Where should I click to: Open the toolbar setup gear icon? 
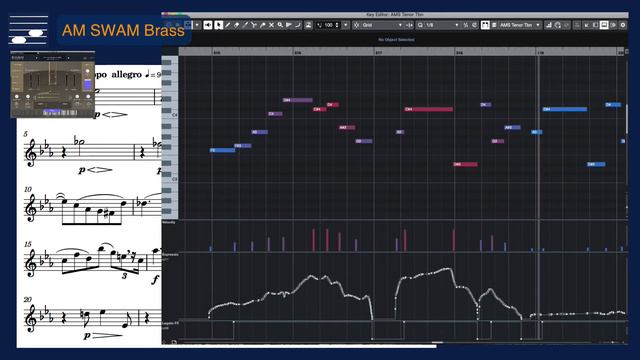tap(623, 25)
